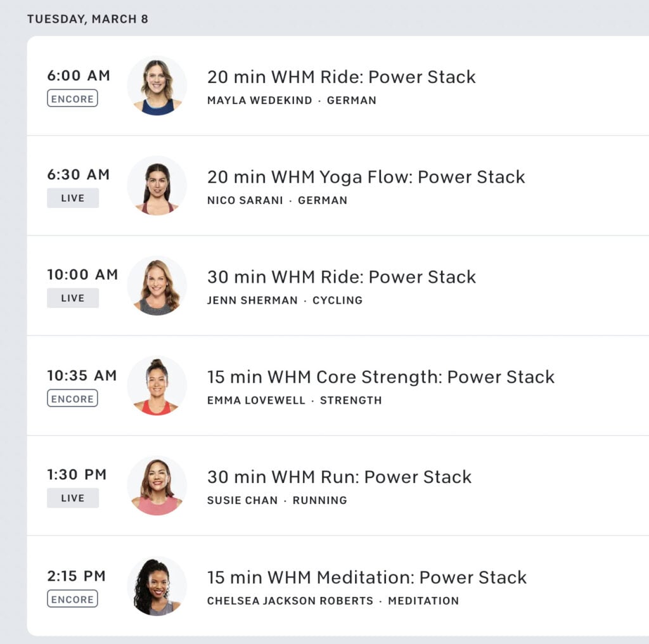Click the LIVE badge at 1:30 PM

pyautogui.click(x=72, y=498)
